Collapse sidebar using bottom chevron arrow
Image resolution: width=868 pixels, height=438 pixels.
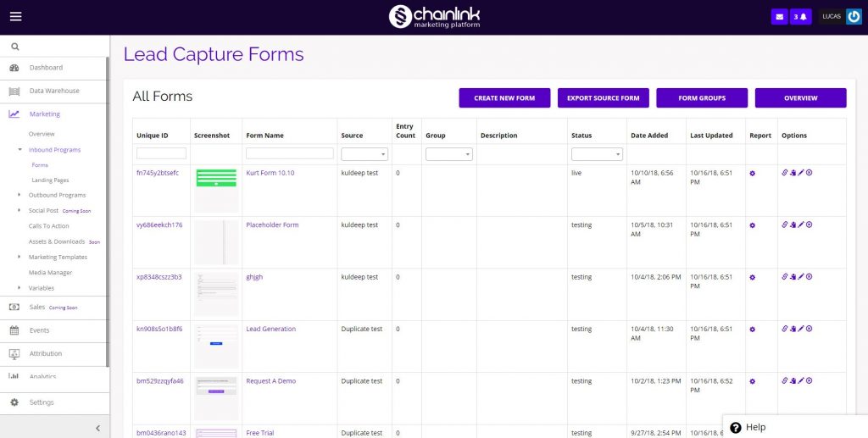point(98,428)
